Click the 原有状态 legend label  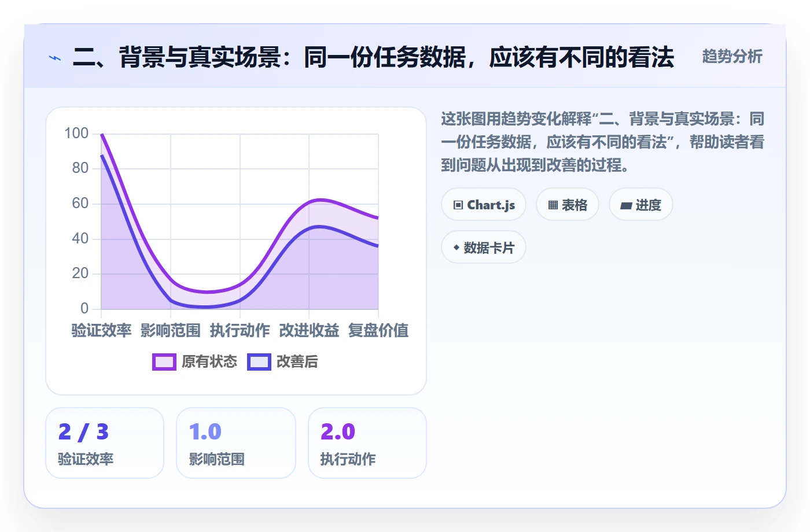click(209, 362)
